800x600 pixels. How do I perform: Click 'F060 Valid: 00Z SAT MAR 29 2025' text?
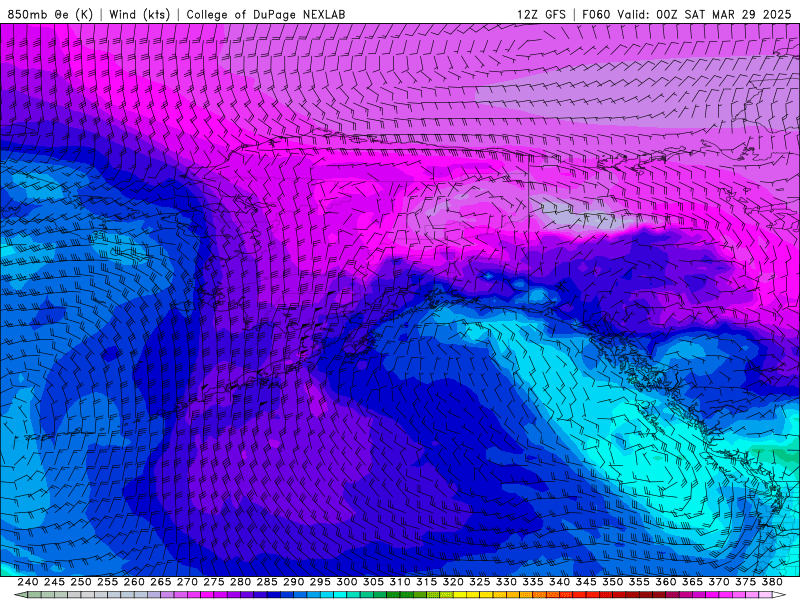[x=686, y=14]
